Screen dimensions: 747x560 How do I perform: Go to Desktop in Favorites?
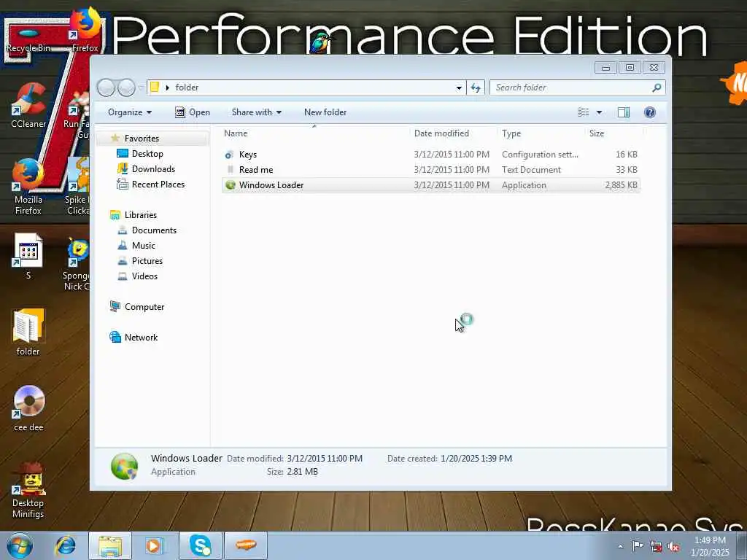point(147,154)
